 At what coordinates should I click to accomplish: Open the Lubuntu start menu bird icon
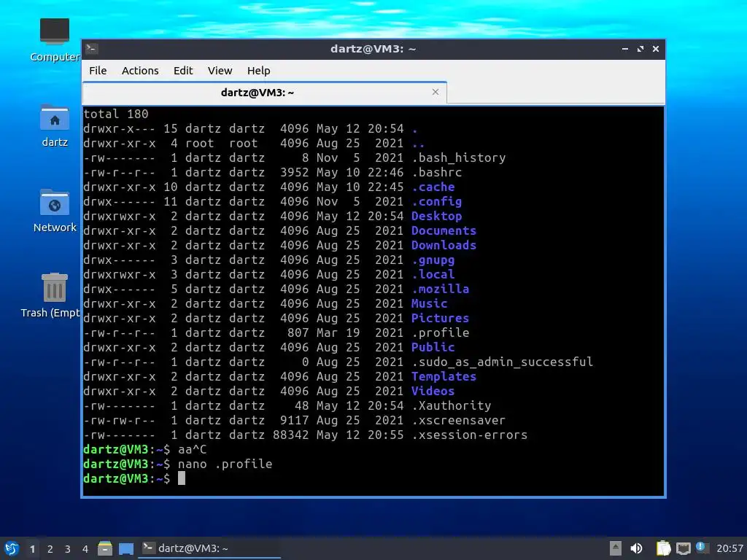click(12, 548)
